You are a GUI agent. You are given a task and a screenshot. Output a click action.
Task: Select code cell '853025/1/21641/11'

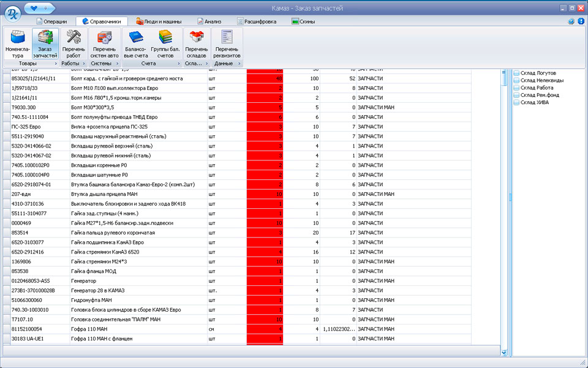tap(40, 78)
